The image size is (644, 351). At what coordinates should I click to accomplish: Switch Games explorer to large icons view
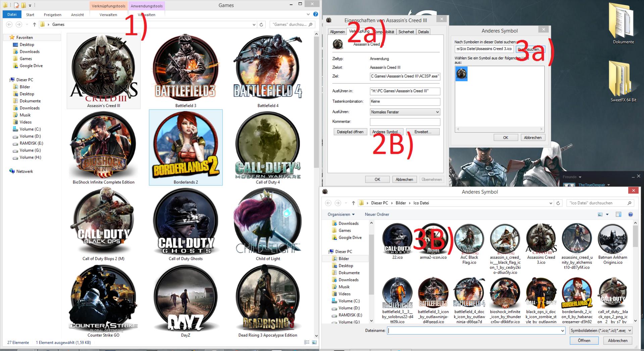314,342
